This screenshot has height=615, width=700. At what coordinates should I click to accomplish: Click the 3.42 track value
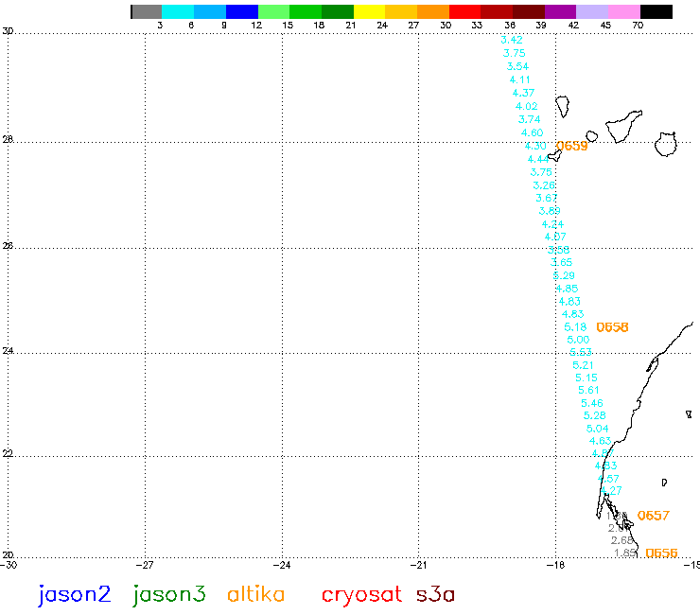coord(512,40)
